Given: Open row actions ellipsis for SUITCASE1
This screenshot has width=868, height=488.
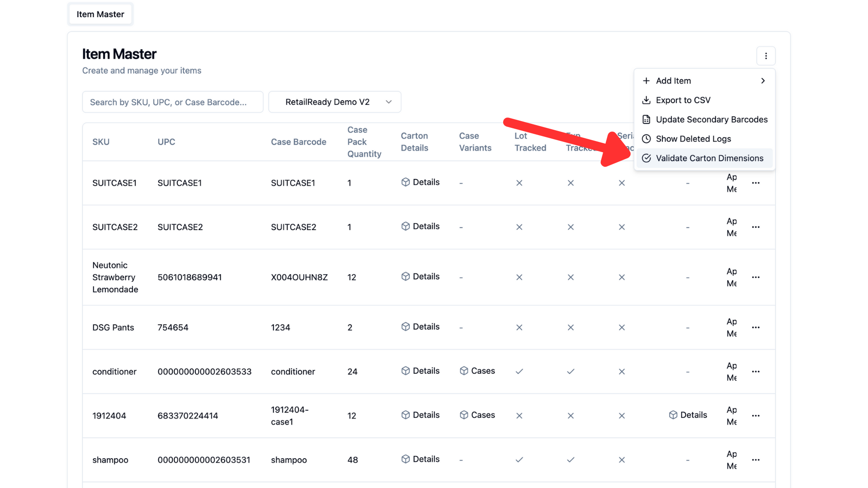Looking at the screenshot, I should coord(756,183).
